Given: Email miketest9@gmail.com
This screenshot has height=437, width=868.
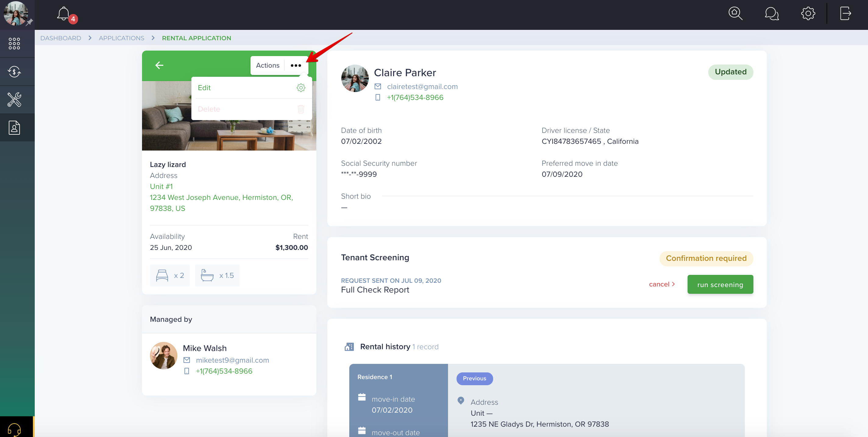Looking at the screenshot, I should (232, 360).
